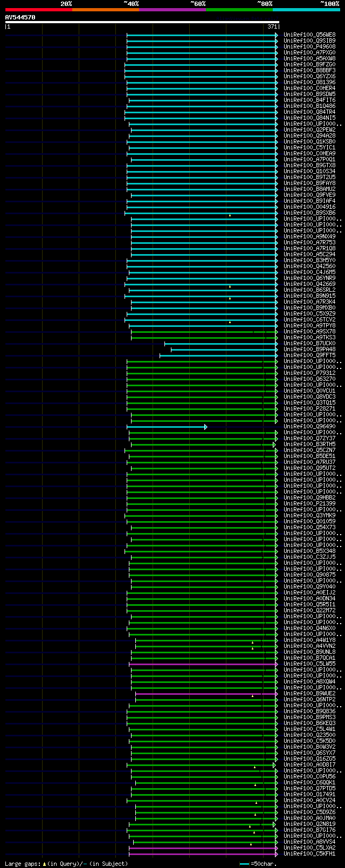Viewport: 345px width, 868px height.
Task: Open hit UniRef100_Q56WE8
Action: pos(309,35)
